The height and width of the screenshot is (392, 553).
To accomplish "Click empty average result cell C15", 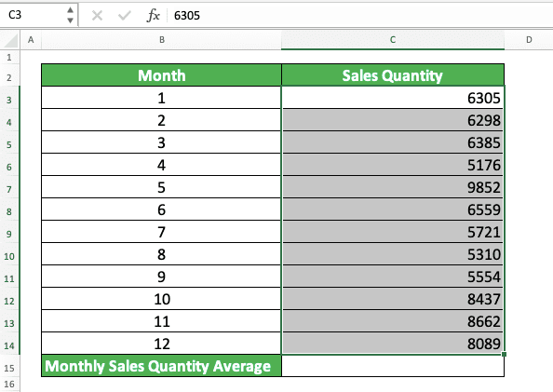I will click(x=393, y=366).
